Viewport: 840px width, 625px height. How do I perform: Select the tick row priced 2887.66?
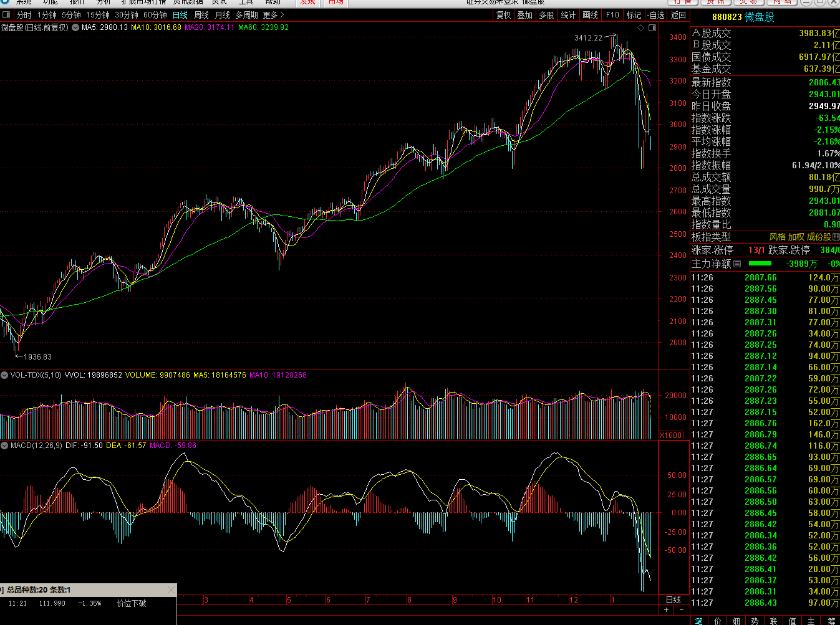pos(765,278)
